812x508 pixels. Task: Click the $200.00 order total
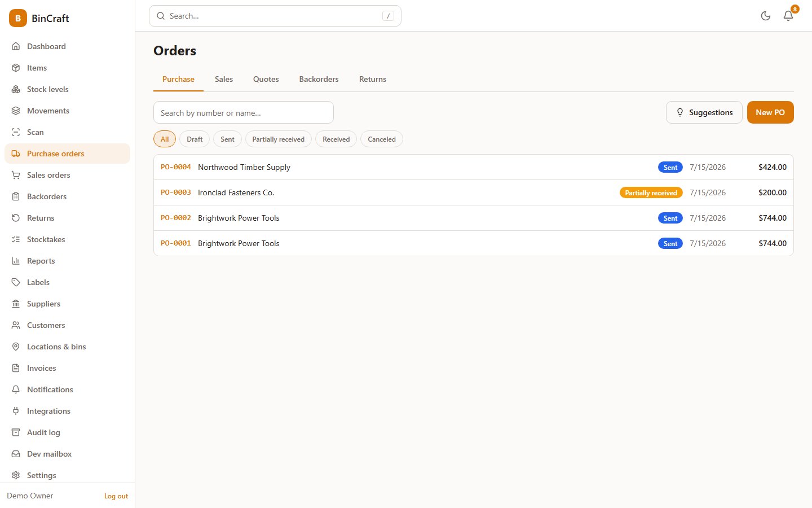click(773, 192)
